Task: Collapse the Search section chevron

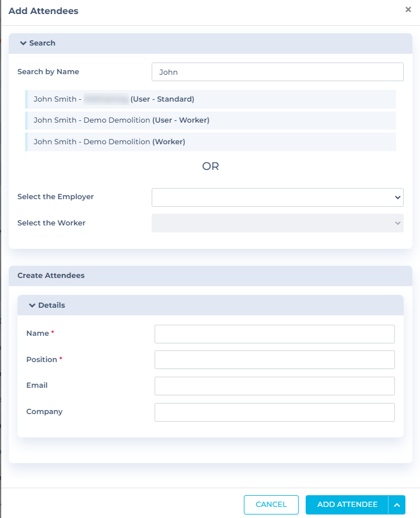Action: [23, 43]
